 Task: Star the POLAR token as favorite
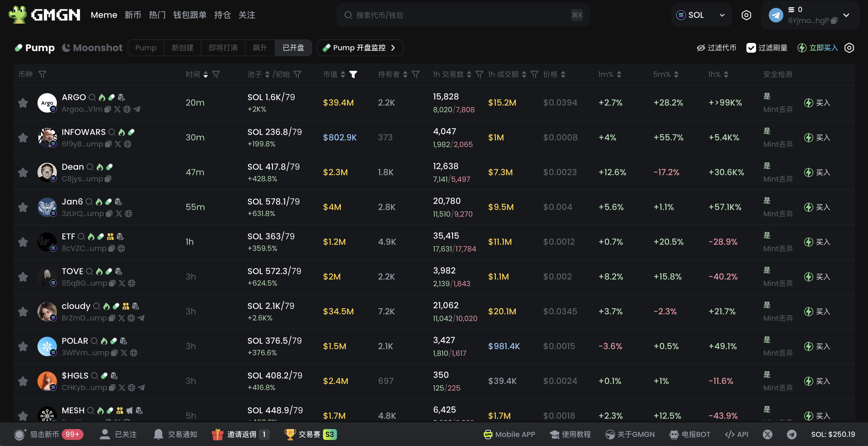(23, 346)
